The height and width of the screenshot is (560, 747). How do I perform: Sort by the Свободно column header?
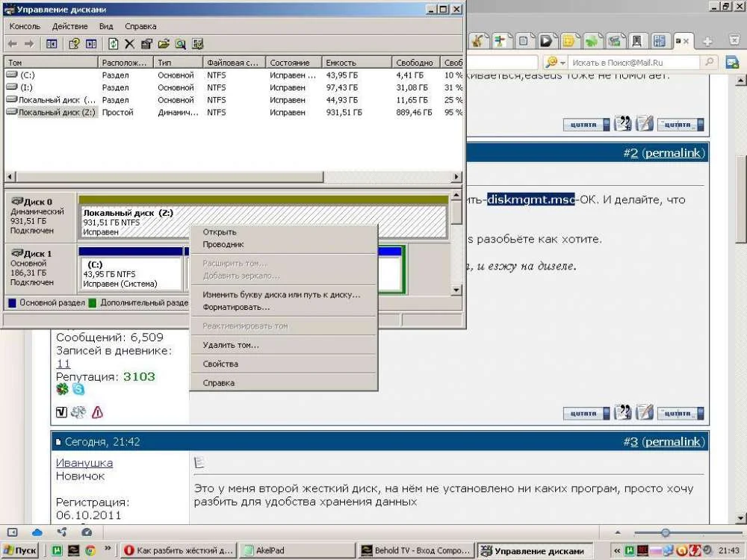tap(415, 63)
